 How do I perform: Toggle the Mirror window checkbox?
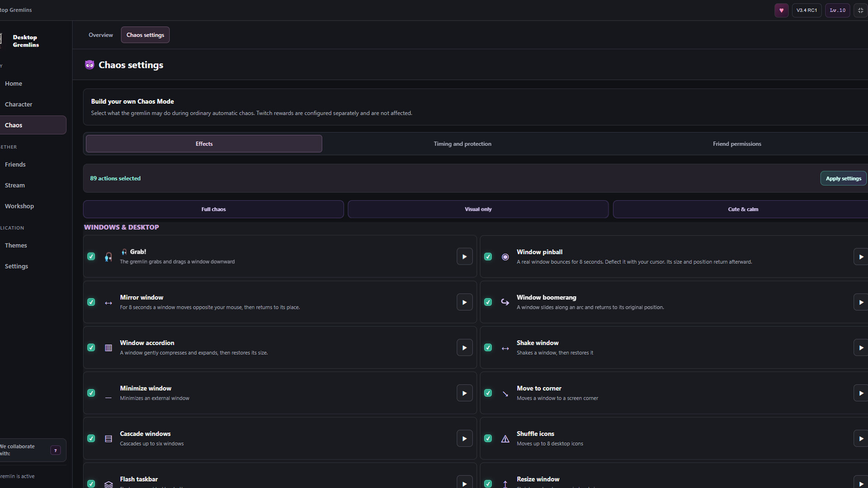(x=91, y=302)
